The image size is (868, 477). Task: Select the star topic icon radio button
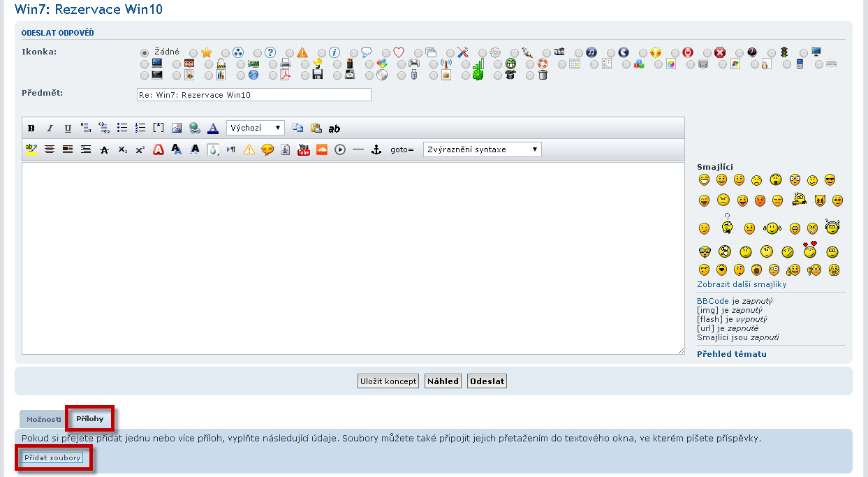(193, 52)
